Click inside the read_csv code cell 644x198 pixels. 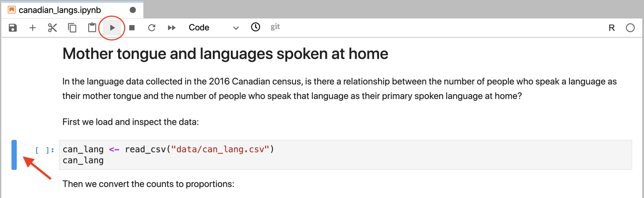pos(345,155)
